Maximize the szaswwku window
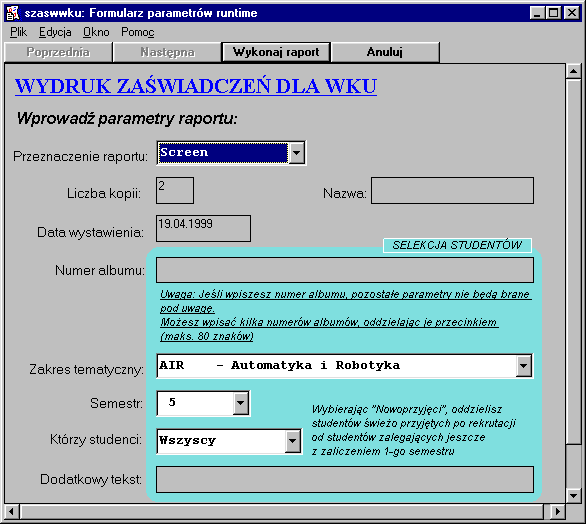 (553, 13)
